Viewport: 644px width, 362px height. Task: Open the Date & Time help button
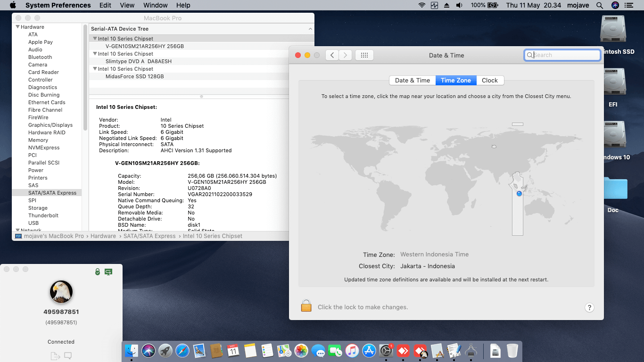589,307
